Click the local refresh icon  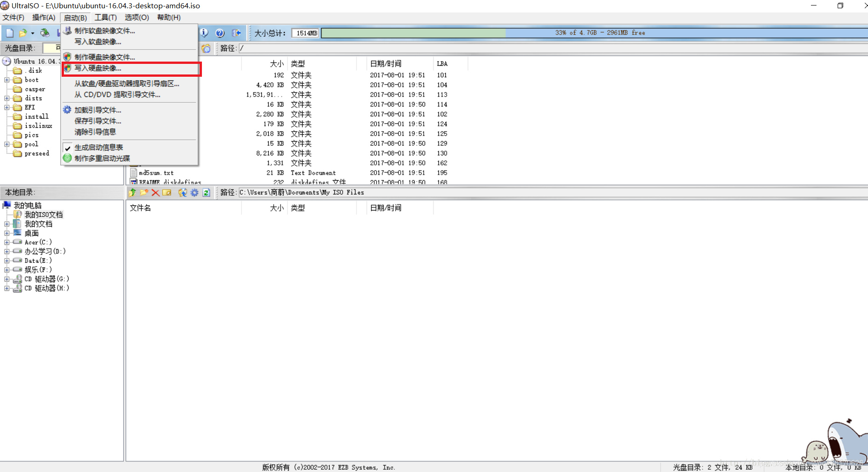[x=206, y=193]
